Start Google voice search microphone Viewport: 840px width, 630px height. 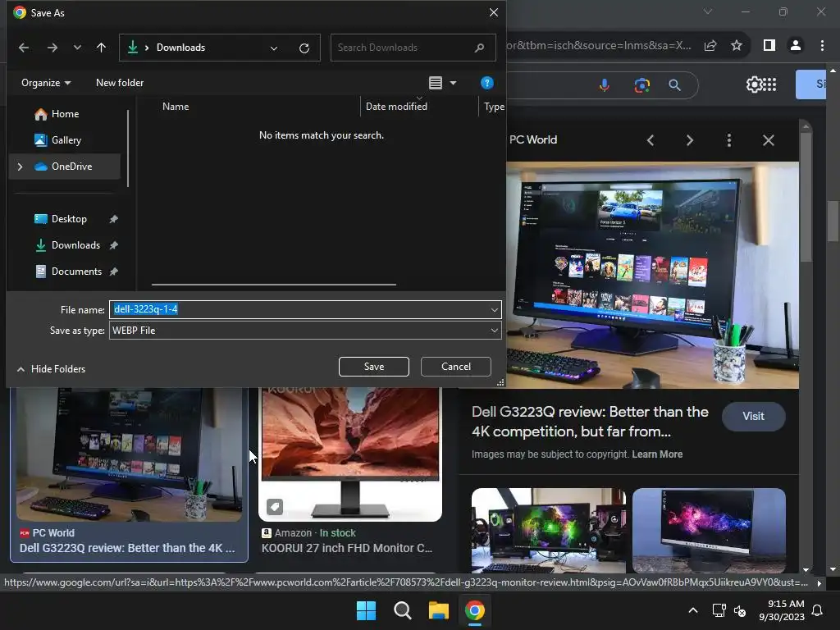605,84
